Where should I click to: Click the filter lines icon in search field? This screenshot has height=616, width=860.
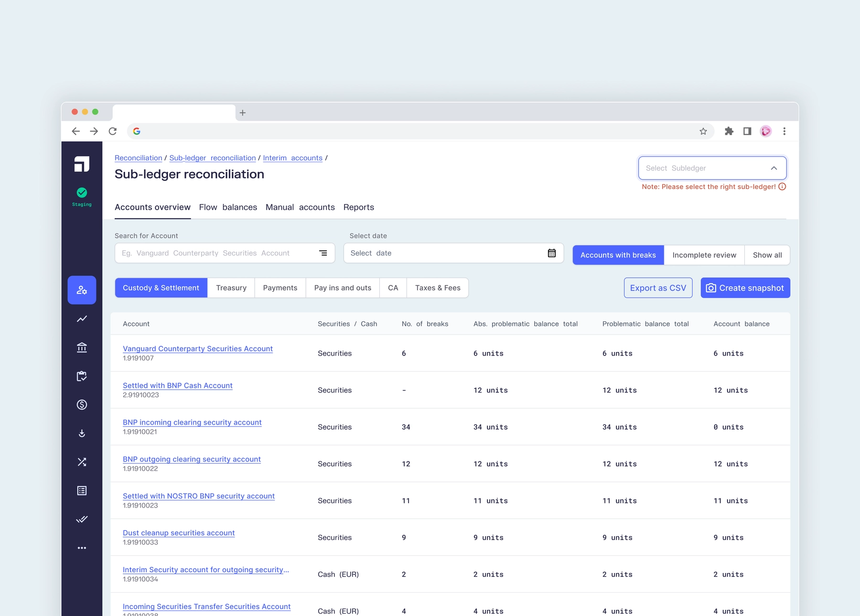[323, 253]
